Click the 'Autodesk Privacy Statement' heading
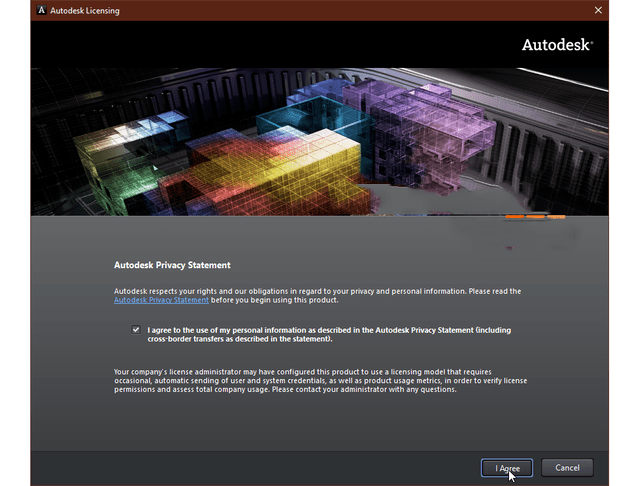 click(x=172, y=265)
